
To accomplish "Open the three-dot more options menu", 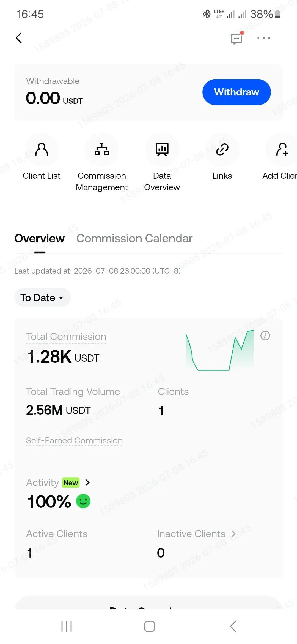I will (264, 38).
